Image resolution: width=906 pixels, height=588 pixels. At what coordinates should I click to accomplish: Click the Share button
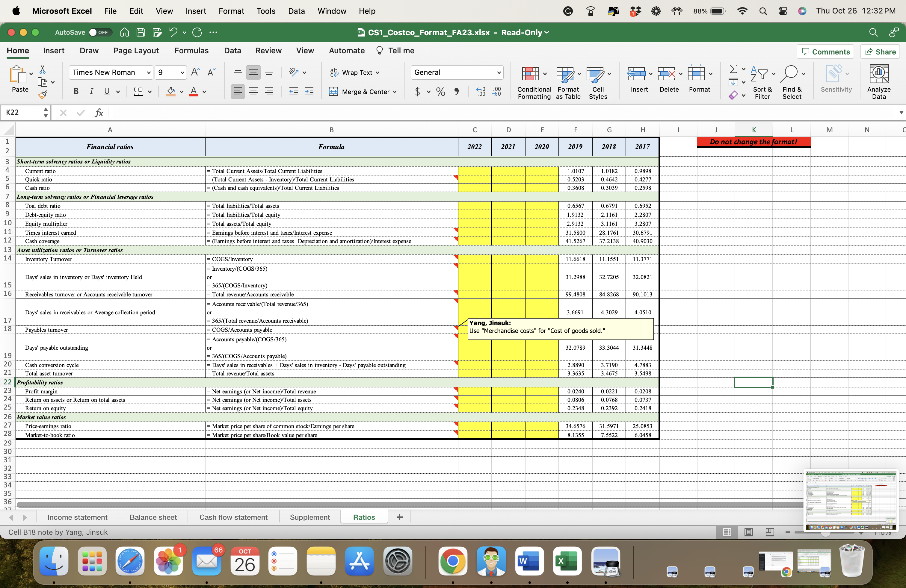(x=880, y=52)
